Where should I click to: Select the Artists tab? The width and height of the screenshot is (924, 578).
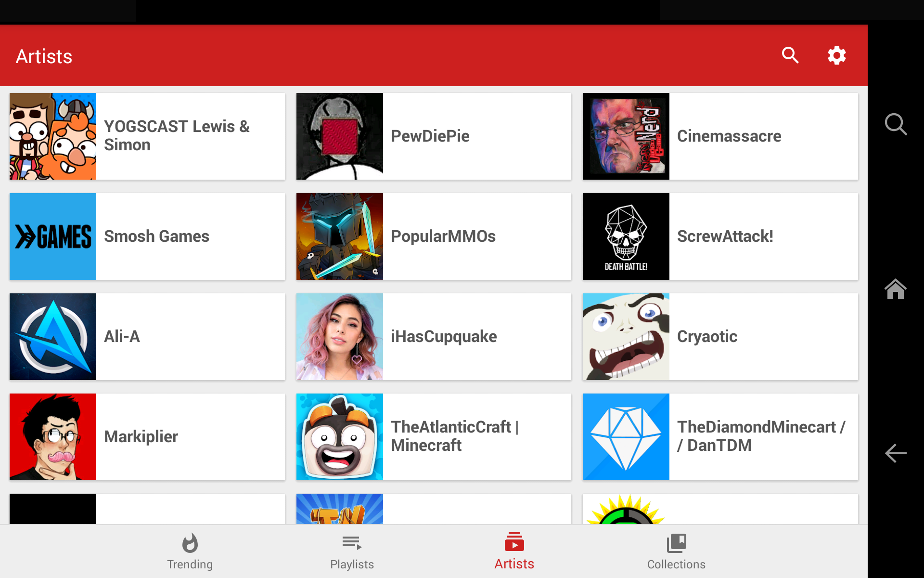pyautogui.click(x=514, y=552)
